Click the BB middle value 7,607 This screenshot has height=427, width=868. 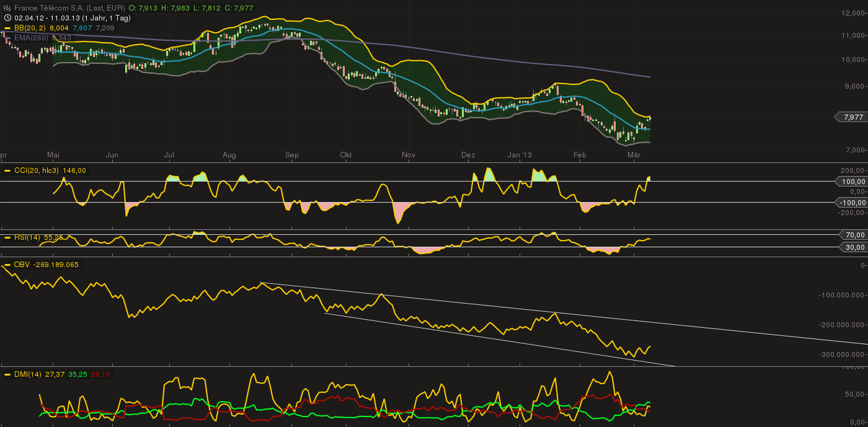(x=82, y=28)
